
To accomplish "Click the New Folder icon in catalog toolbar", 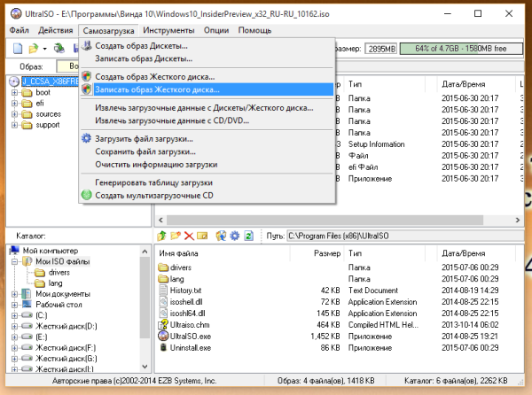I will pyautogui.click(x=176, y=236).
